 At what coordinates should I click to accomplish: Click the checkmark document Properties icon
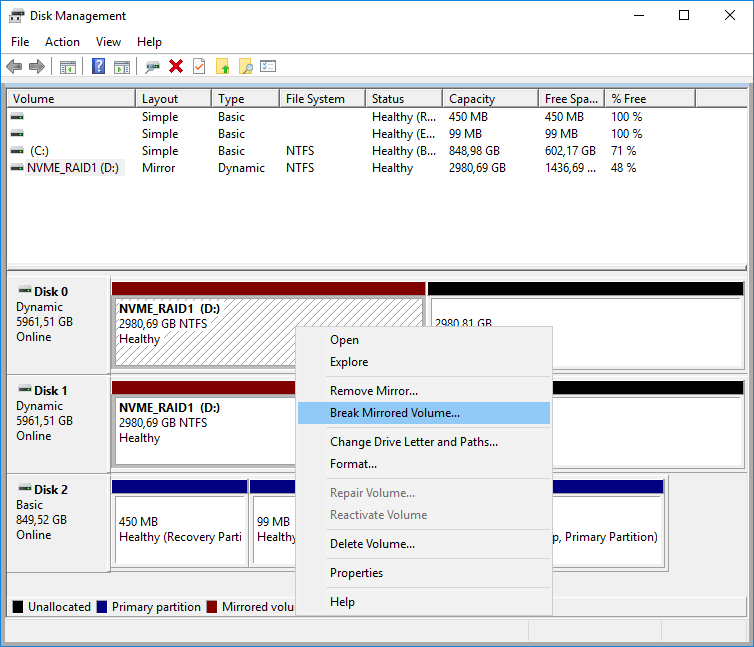199,66
